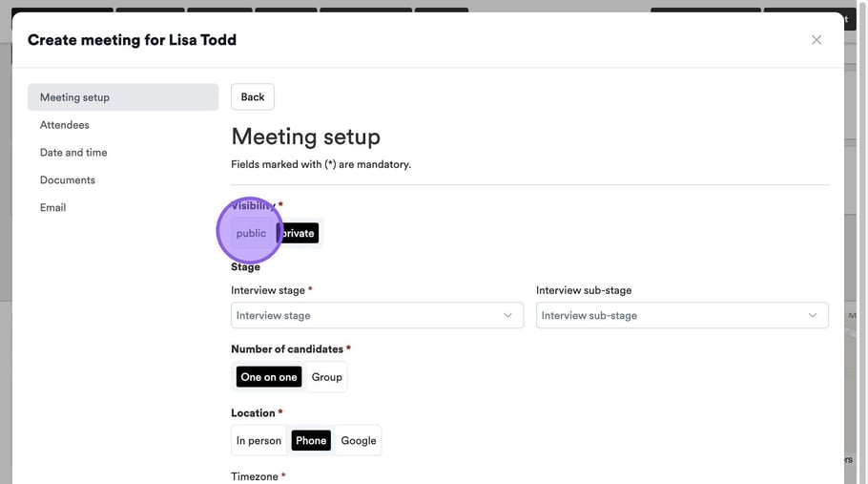Click the Create meeting for Lisa Todd title
Screen dimensions: 868x484
pyautogui.click(x=132, y=40)
